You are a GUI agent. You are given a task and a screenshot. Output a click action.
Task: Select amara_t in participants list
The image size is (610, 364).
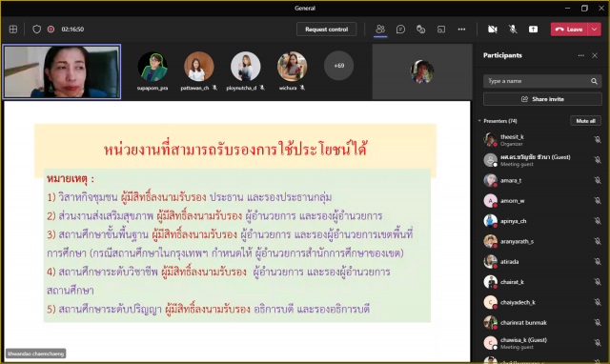pyautogui.click(x=541, y=180)
